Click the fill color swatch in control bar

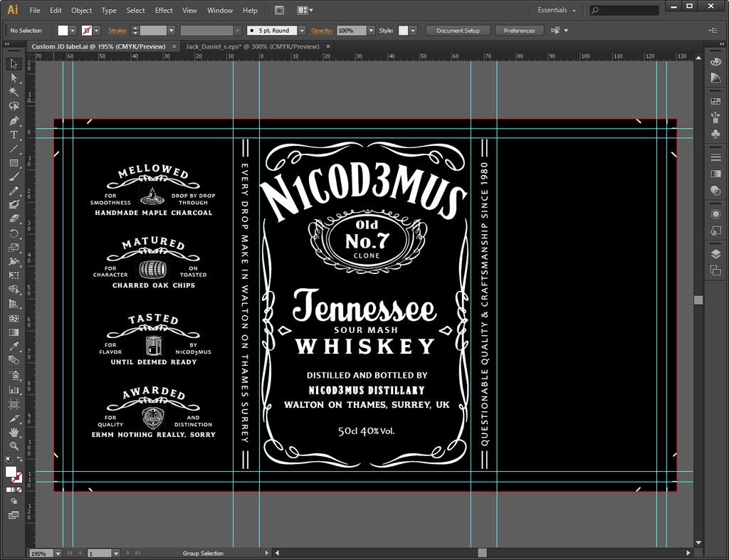(63, 31)
